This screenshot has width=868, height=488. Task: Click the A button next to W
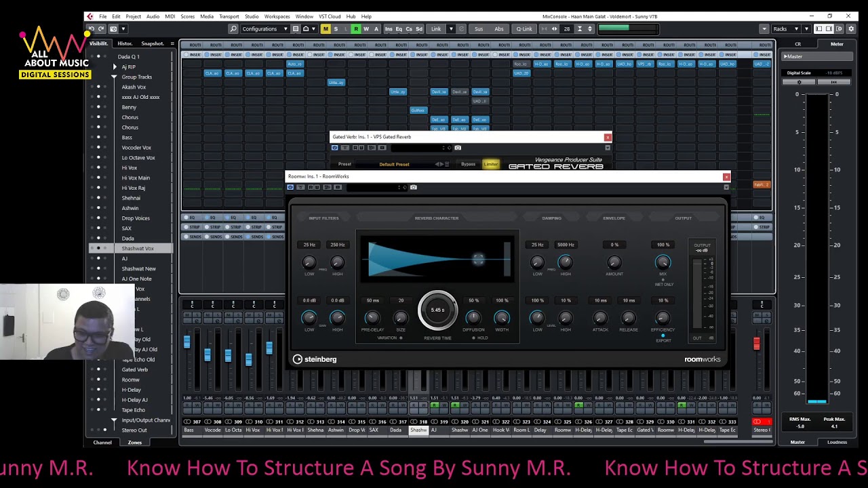tap(376, 28)
